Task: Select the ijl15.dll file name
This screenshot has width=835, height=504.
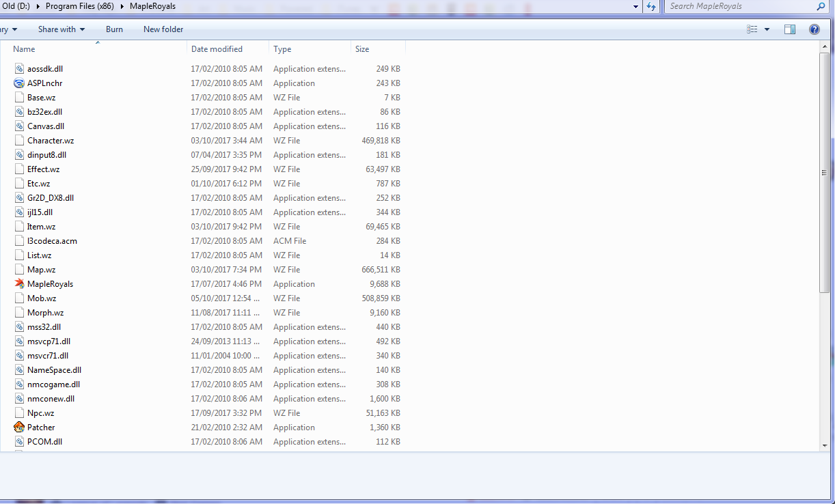Action: (40, 212)
